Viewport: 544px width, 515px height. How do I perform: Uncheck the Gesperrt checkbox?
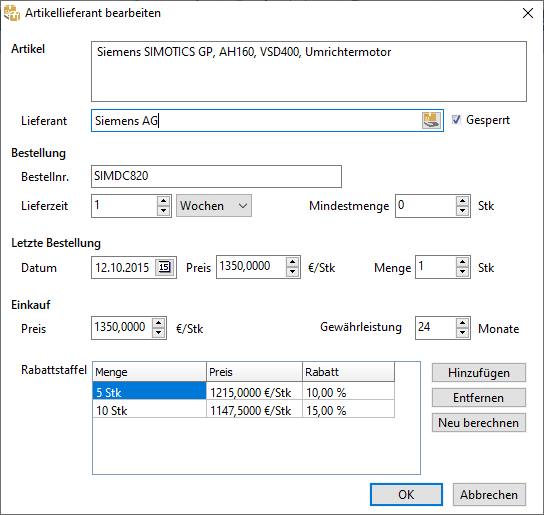[x=456, y=120]
